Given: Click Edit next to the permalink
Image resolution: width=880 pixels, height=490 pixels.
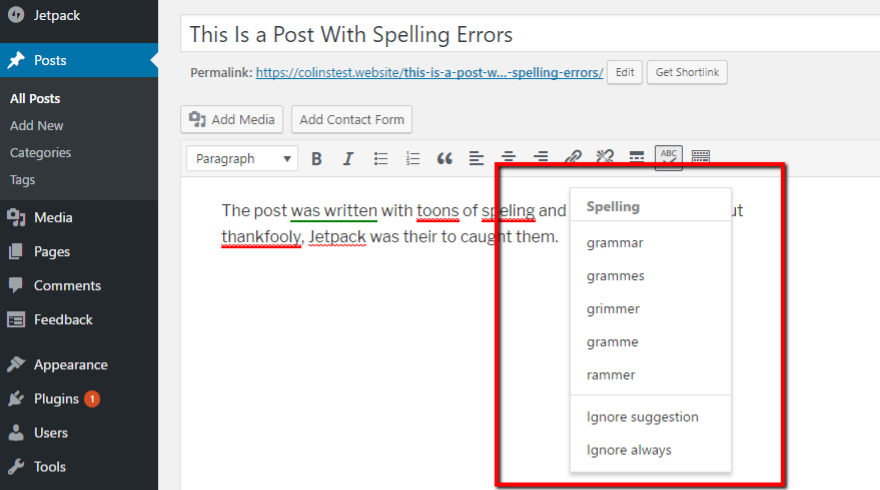Looking at the screenshot, I should pos(625,72).
